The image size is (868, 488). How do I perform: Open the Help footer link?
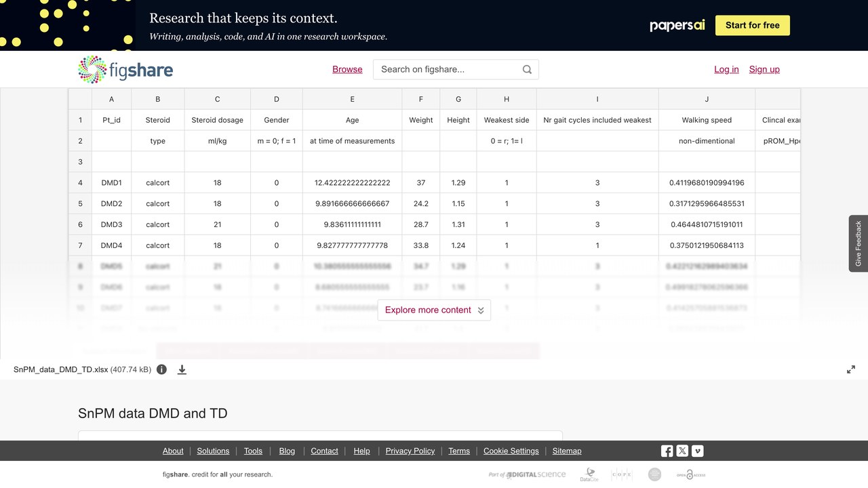[x=361, y=451]
